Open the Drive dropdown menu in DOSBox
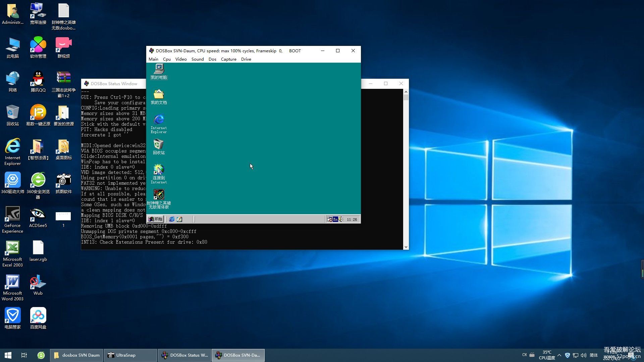 (x=246, y=59)
